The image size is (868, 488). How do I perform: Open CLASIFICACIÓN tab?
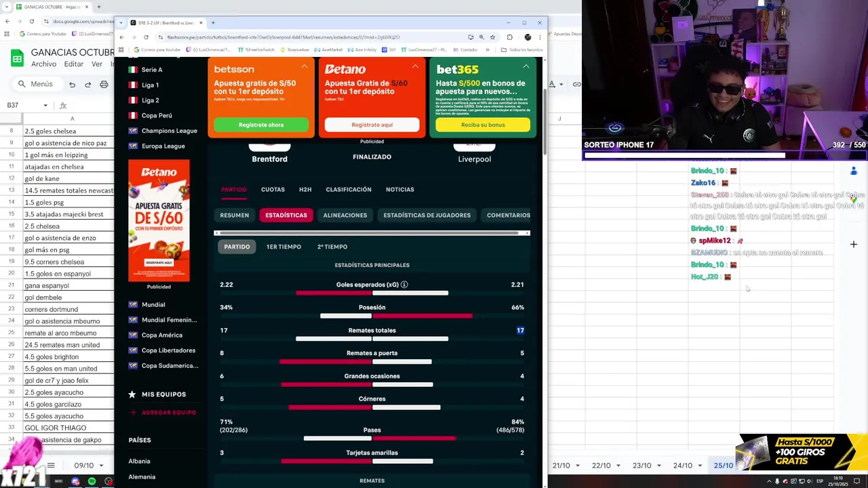(x=349, y=190)
